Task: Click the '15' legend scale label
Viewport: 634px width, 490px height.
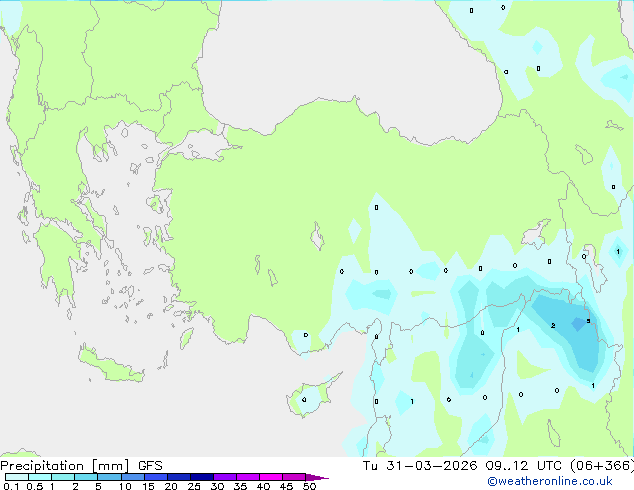Action: pyautogui.click(x=148, y=486)
